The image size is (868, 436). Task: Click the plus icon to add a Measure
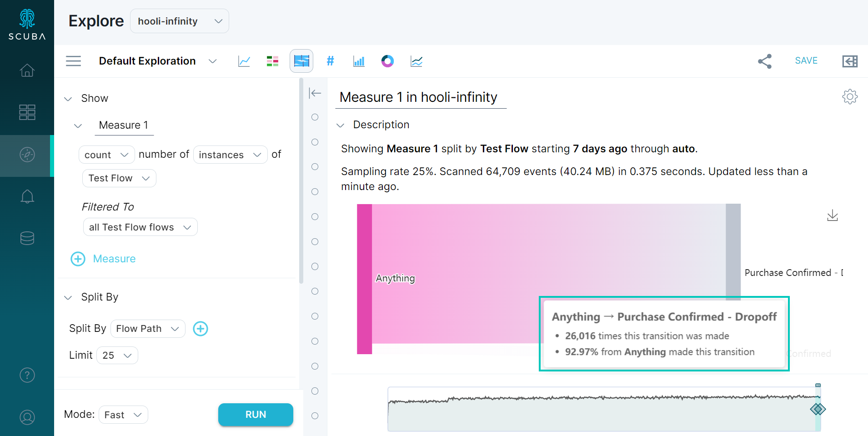pos(78,259)
